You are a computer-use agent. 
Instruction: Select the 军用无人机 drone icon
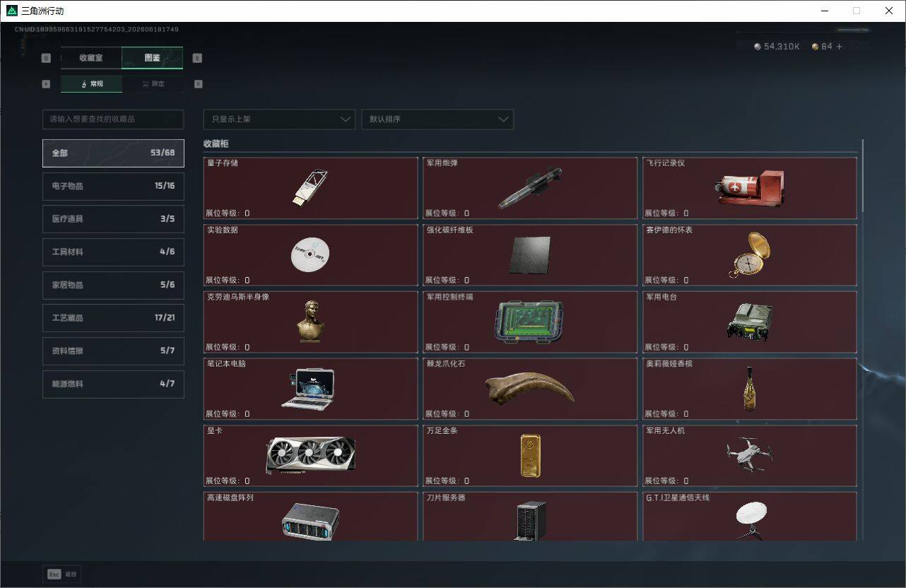[x=749, y=454]
